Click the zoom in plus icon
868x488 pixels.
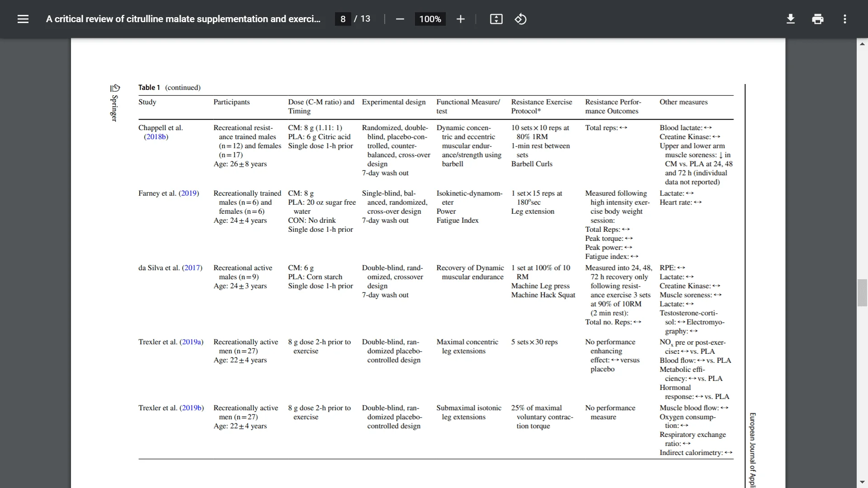tap(461, 19)
